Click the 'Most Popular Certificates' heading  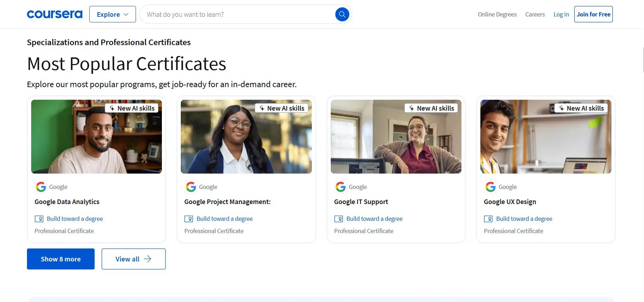(126, 64)
